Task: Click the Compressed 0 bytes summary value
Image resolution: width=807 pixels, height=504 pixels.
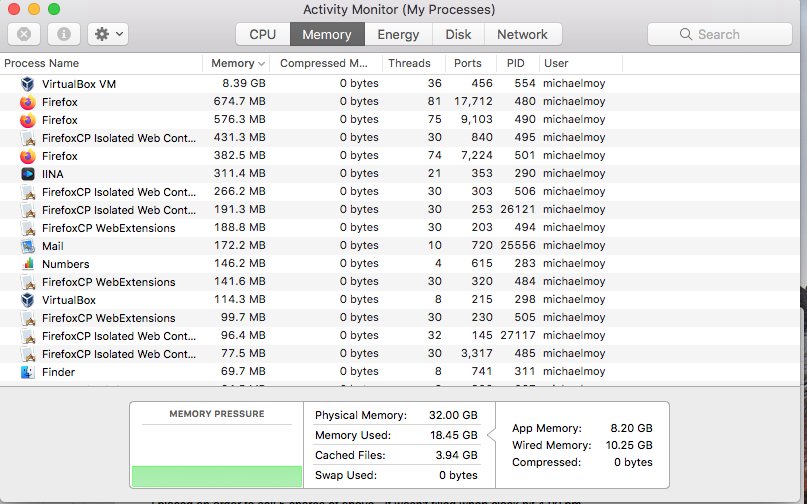Action: point(633,462)
